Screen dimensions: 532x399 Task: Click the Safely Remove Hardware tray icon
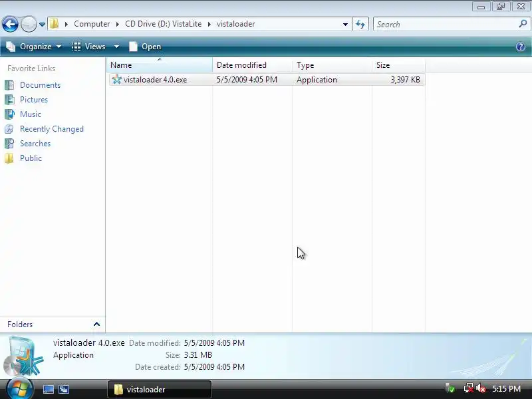[x=450, y=388]
